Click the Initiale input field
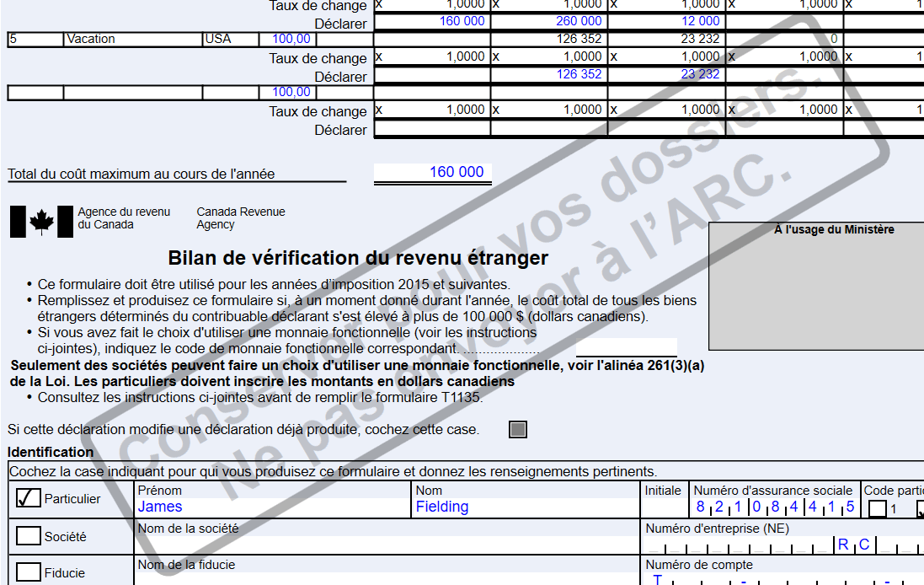The height and width of the screenshot is (585, 924). [x=665, y=507]
